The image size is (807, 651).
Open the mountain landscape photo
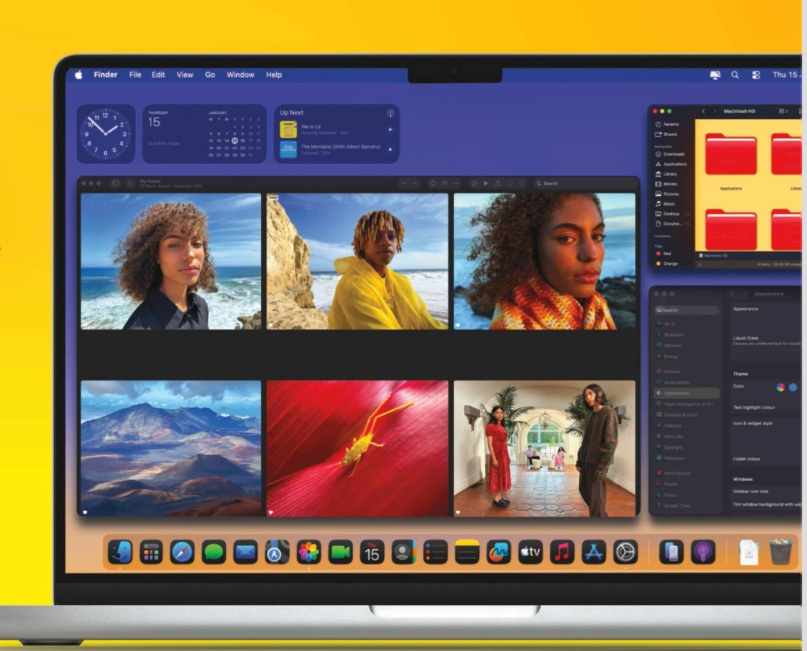171,448
